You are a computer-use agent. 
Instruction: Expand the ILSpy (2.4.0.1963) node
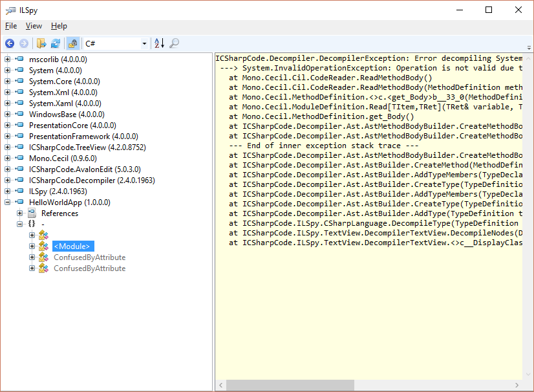click(x=8, y=191)
